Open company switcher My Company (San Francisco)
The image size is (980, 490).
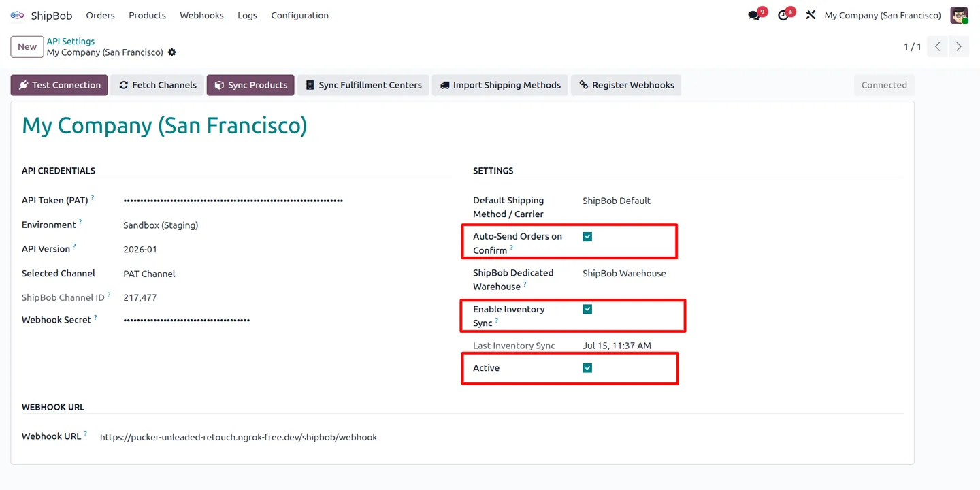click(883, 15)
